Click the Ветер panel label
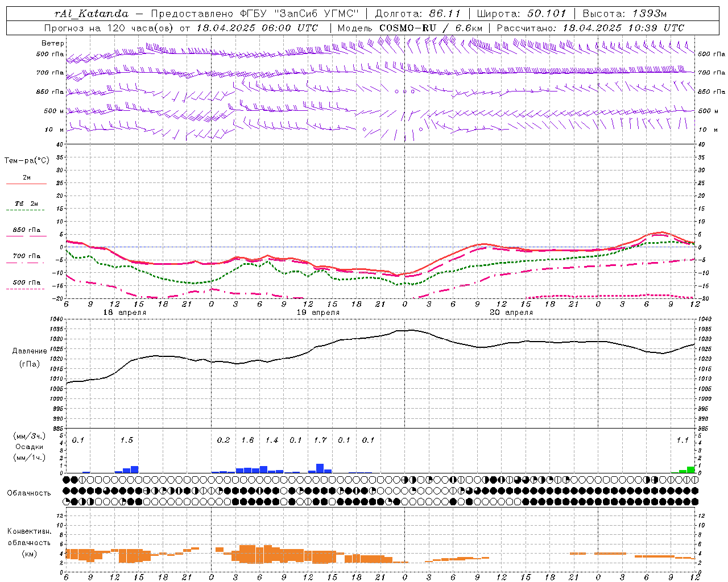The image size is (728, 582). (53, 43)
